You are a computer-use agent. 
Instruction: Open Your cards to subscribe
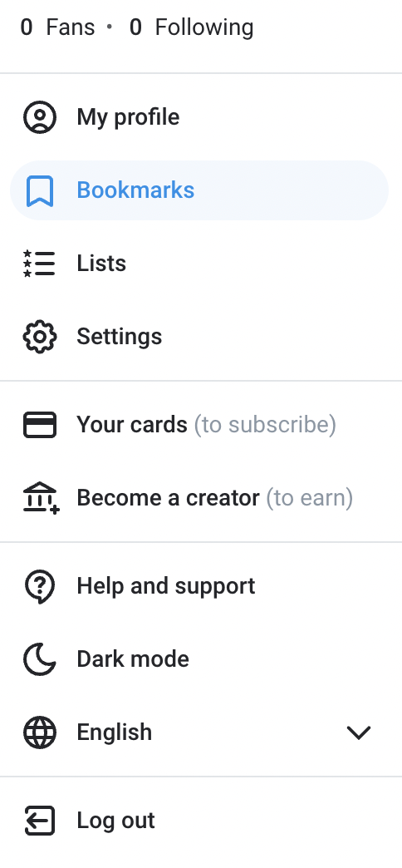(201, 425)
